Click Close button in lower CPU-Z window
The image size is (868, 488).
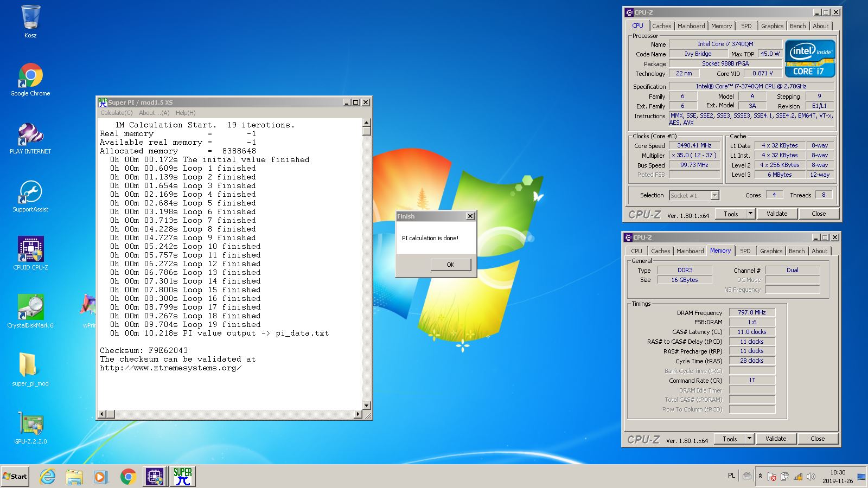point(818,439)
